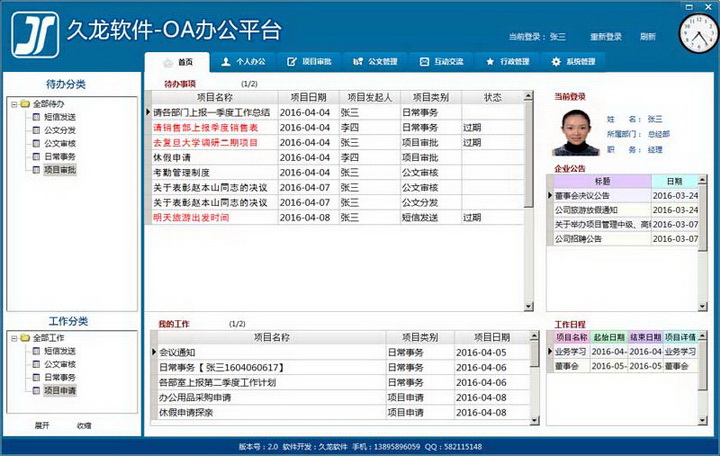Image resolution: width=720 pixels, height=456 pixels.
Task: Click up arrow of 工作日程 scrollbar
Action: coord(703,337)
